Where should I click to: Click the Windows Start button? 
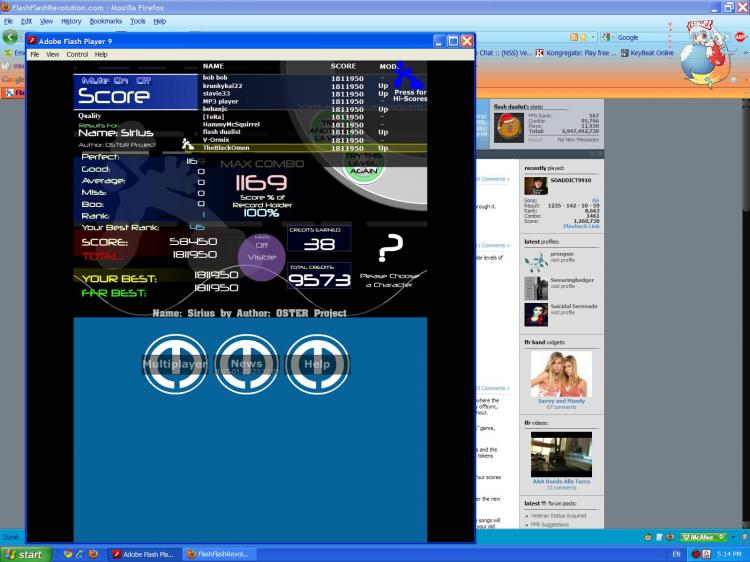(x=25, y=554)
